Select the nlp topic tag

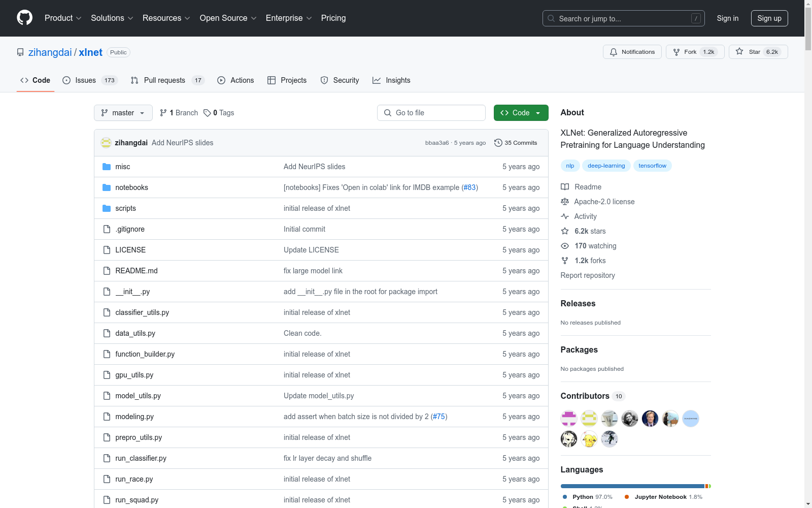coord(570,166)
